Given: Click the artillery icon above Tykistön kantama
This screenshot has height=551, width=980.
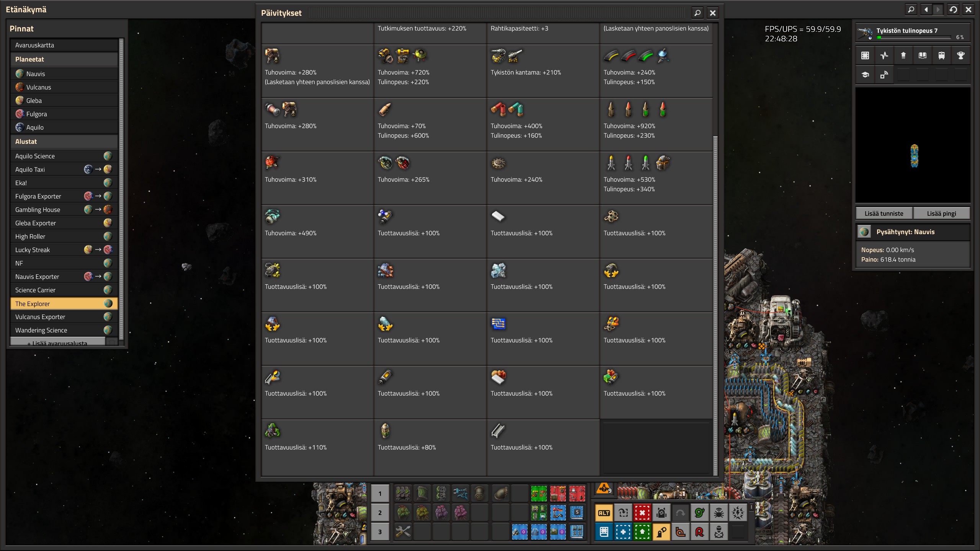Looking at the screenshot, I should pos(507,56).
